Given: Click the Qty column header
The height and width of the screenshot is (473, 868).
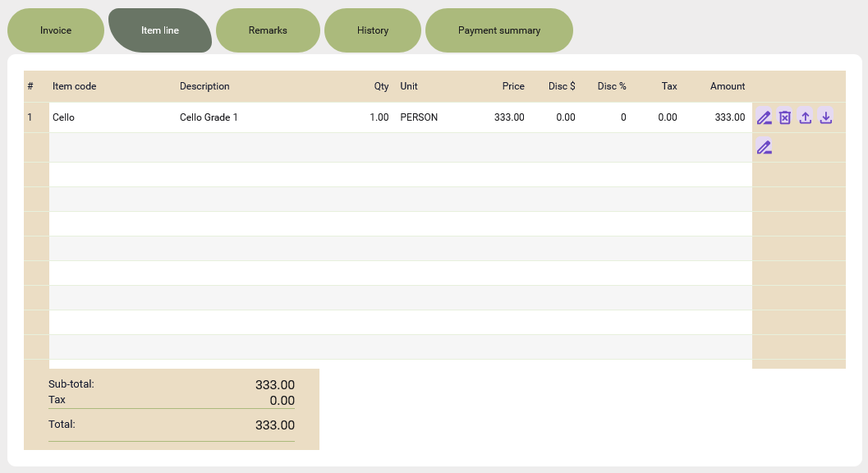Looking at the screenshot, I should (x=381, y=86).
